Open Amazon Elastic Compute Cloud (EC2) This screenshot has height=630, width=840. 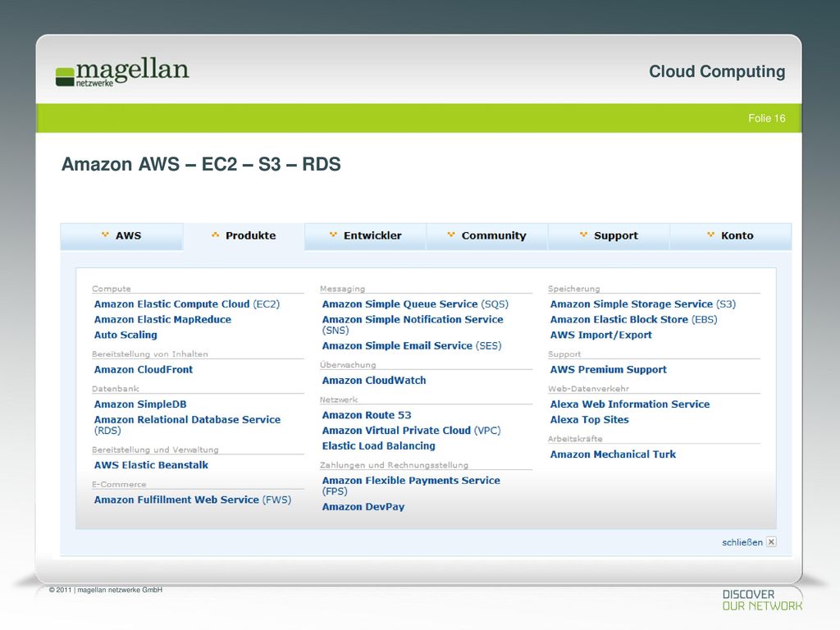tap(187, 304)
